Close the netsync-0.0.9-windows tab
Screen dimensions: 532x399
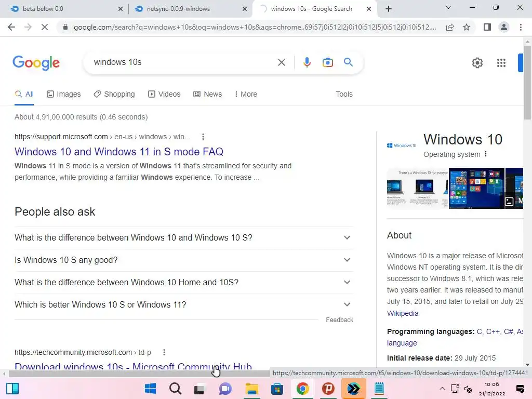[245, 9]
